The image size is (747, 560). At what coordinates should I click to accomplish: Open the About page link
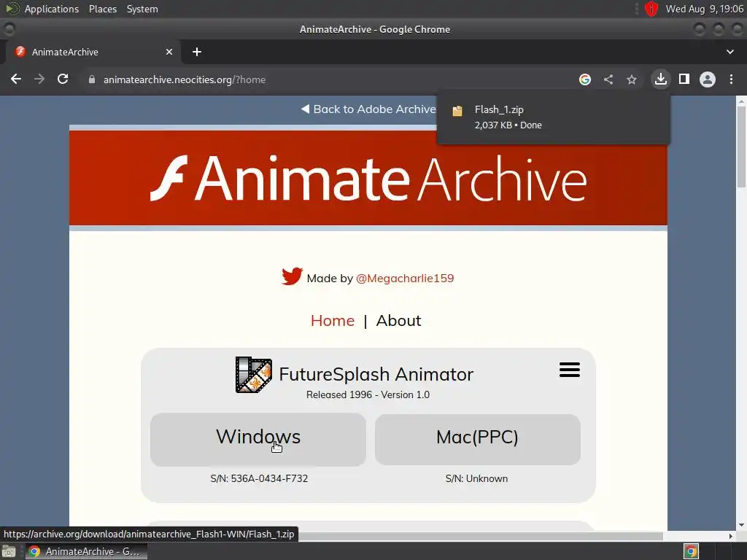(399, 321)
